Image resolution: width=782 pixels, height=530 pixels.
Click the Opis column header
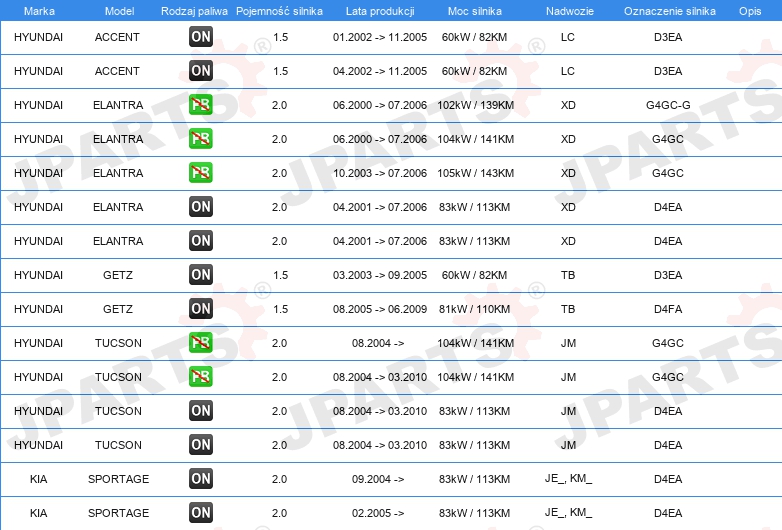[x=750, y=11]
